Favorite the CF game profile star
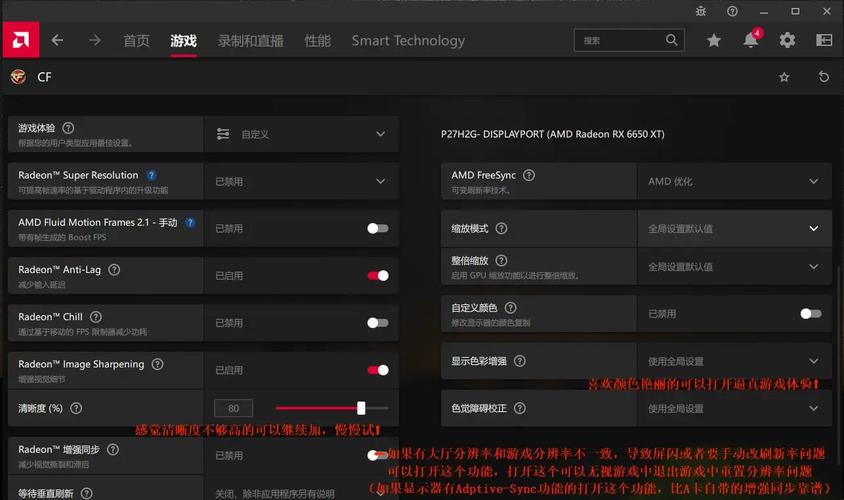Viewport: 844px width, 500px height. tap(784, 77)
